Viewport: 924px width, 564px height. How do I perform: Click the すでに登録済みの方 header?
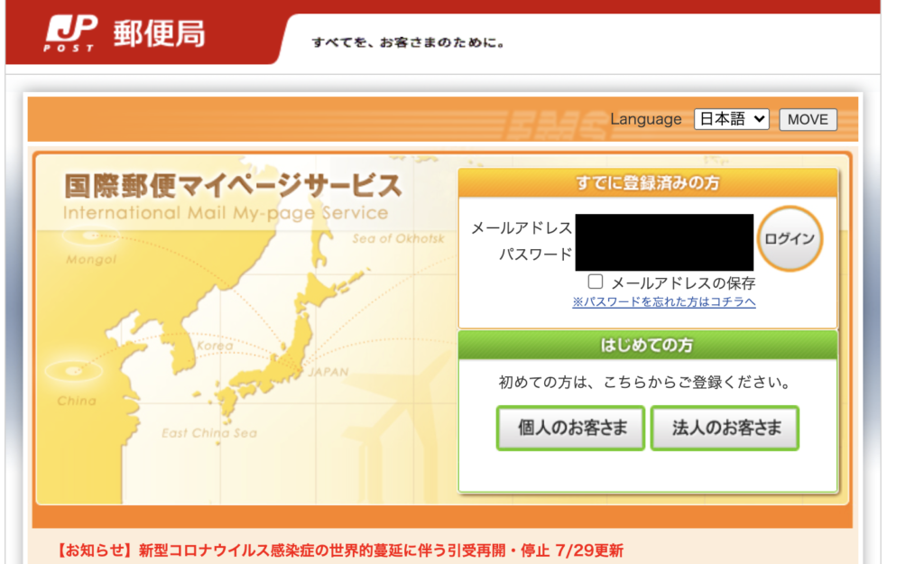click(648, 183)
